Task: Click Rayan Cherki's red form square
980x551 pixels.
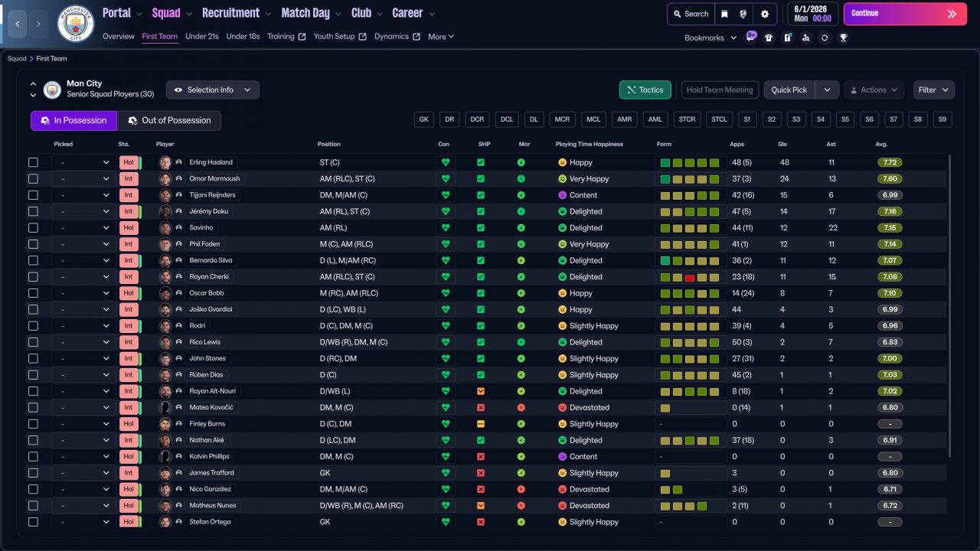Action: coord(690,277)
